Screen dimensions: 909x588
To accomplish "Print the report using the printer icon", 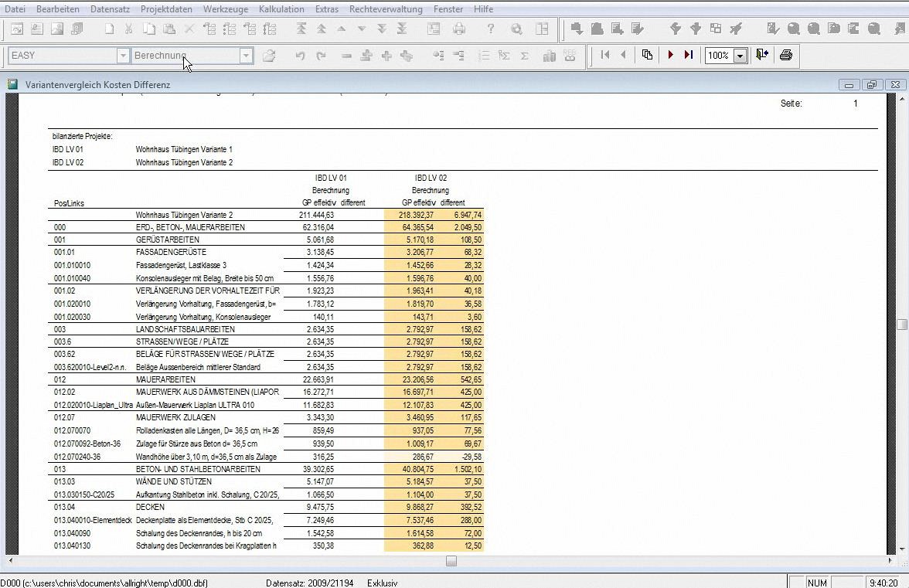I will point(786,56).
